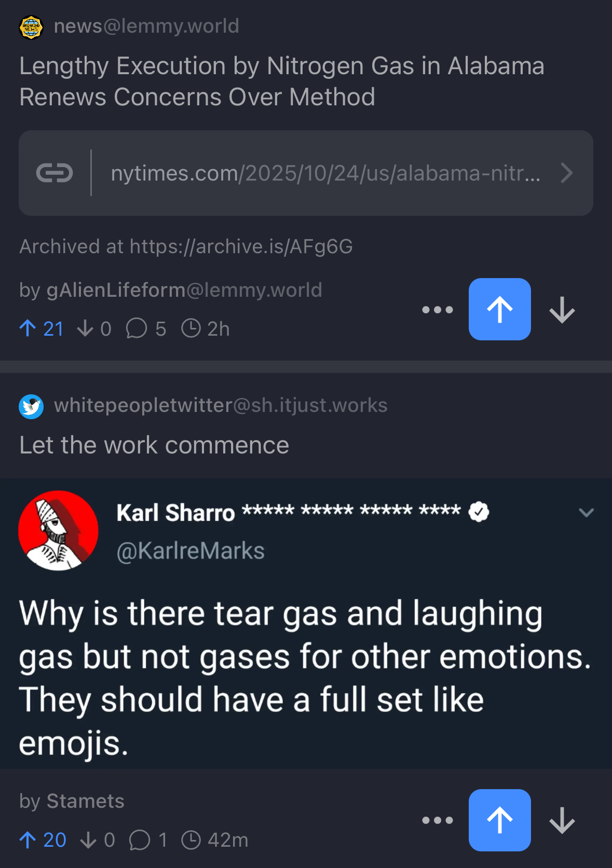Image resolution: width=612 pixels, height=868 pixels.
Task: Open more options for Stamets' post
Action: [x=437, y=820]
